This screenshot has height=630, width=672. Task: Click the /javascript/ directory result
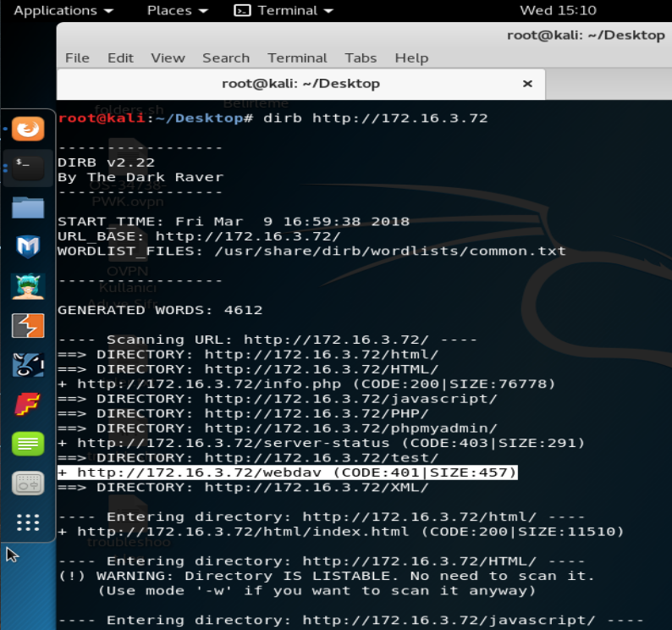pyautogui.click(x=278, y=399)
